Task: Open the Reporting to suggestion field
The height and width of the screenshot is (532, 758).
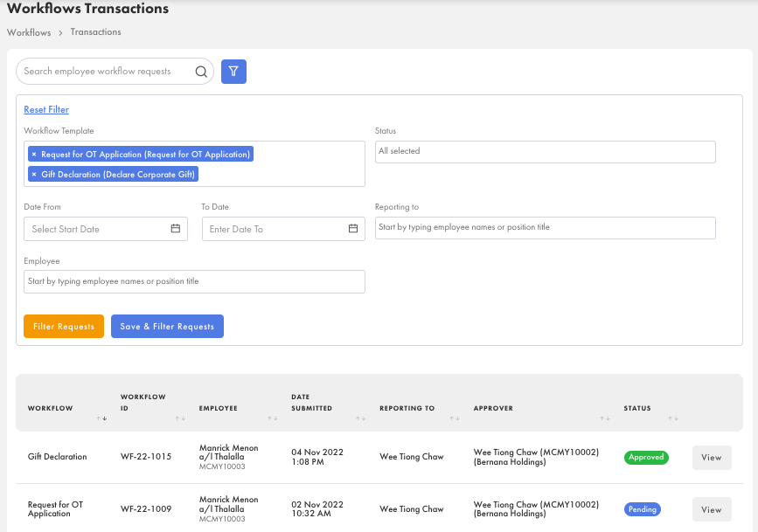Action: (545, 229)
